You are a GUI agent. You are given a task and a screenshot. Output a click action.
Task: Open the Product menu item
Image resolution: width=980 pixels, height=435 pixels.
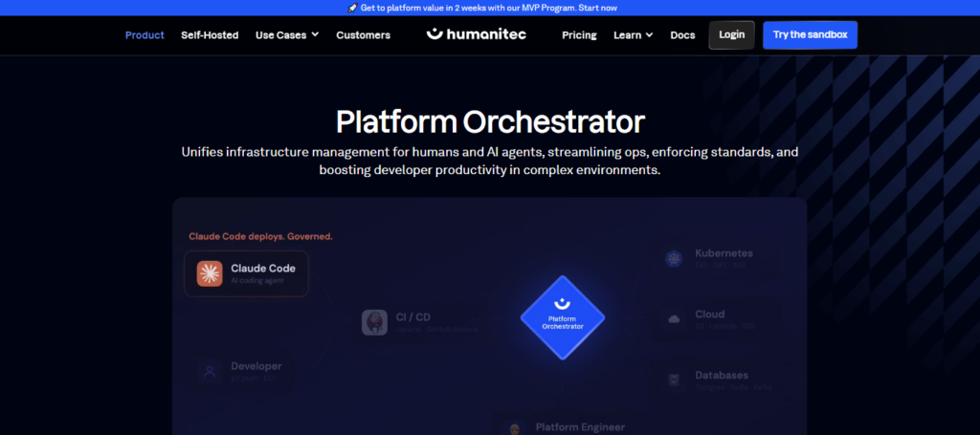point(145,35)
